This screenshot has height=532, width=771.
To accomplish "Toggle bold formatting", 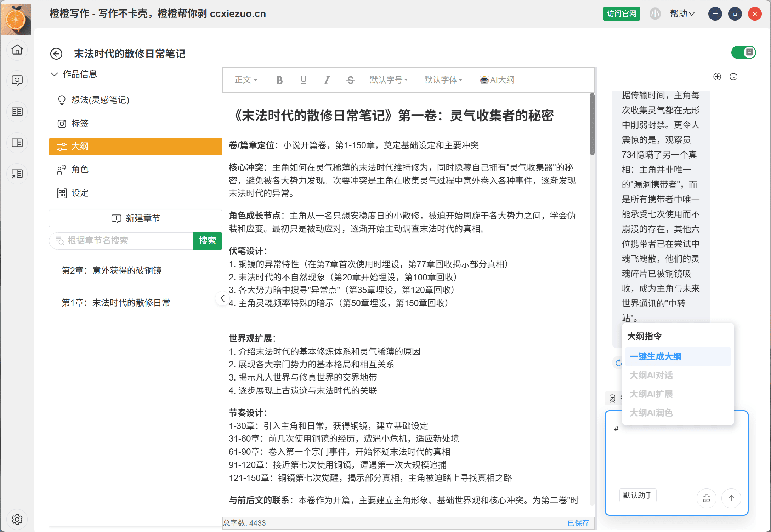I will [x=279, y=80].
